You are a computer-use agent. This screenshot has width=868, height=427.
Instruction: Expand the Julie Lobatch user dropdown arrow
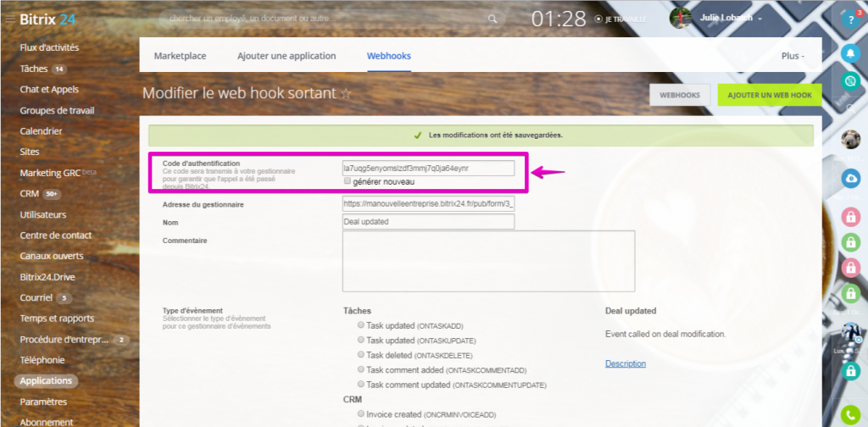coord(760,19)
